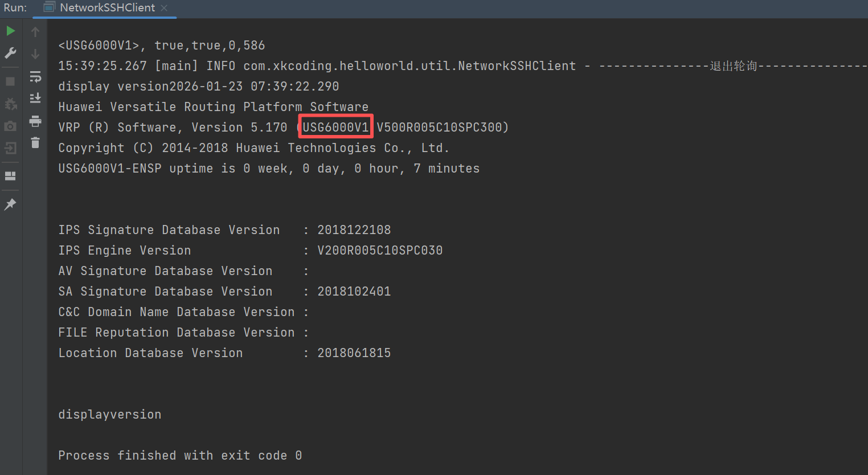This screenshot has width=868, height=475.
Task: Jump down the stack trace arrow
Action: 35,54
